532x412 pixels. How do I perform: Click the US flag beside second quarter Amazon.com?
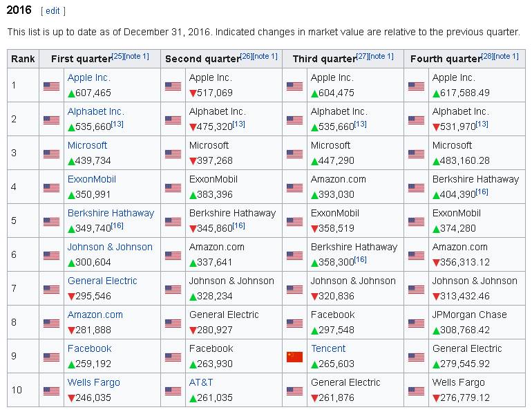coord(173,255)
